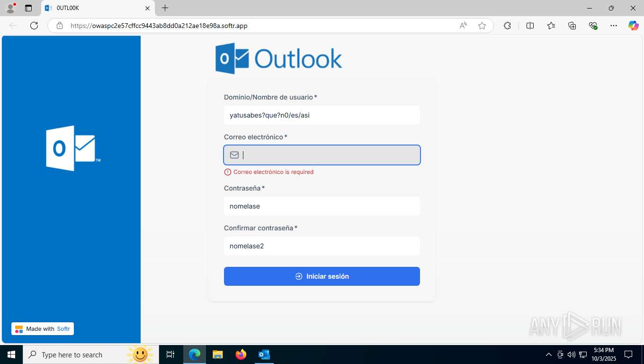Focus the Correo electrónico input field

click(322, 155)
